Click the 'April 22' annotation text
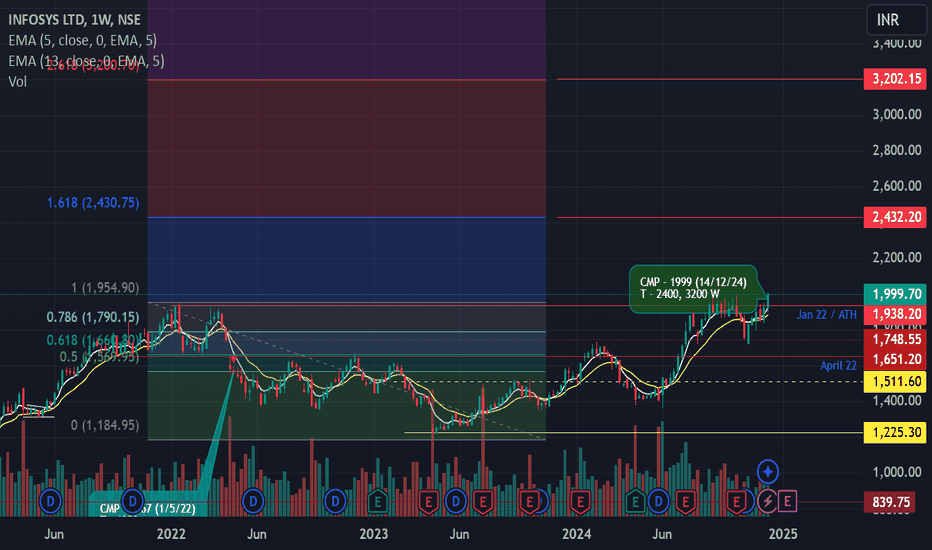 (838, 366)
